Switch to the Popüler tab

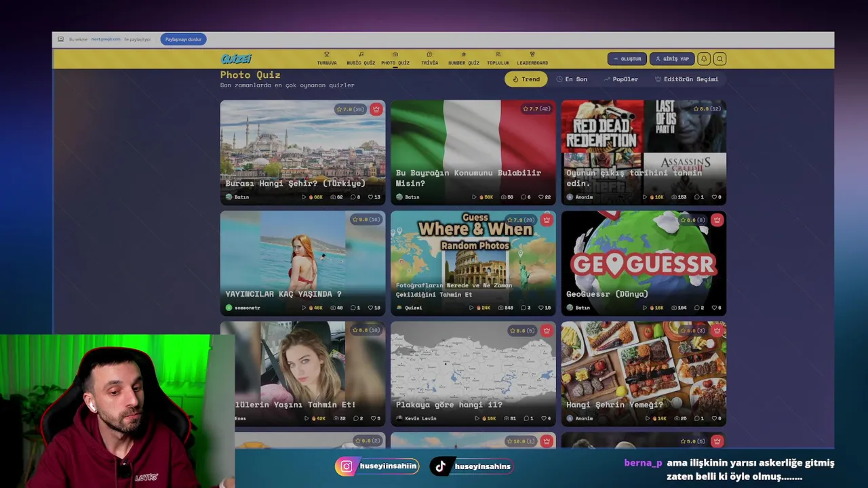coord(621,79)
